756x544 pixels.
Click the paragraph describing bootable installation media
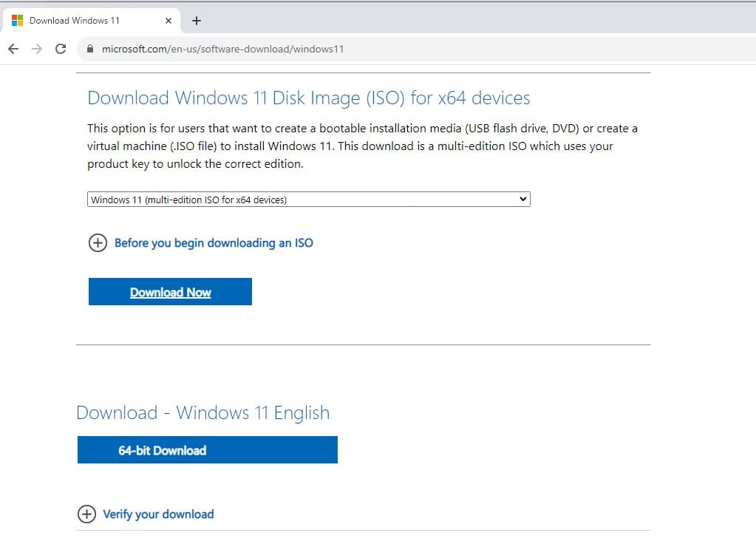(362, 146)
